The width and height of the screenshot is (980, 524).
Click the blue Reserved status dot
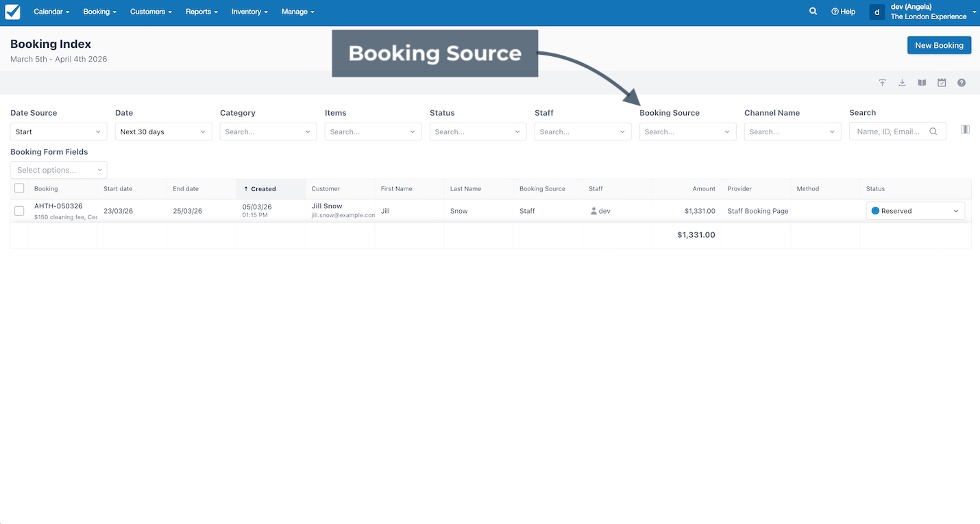pos(875,211)
